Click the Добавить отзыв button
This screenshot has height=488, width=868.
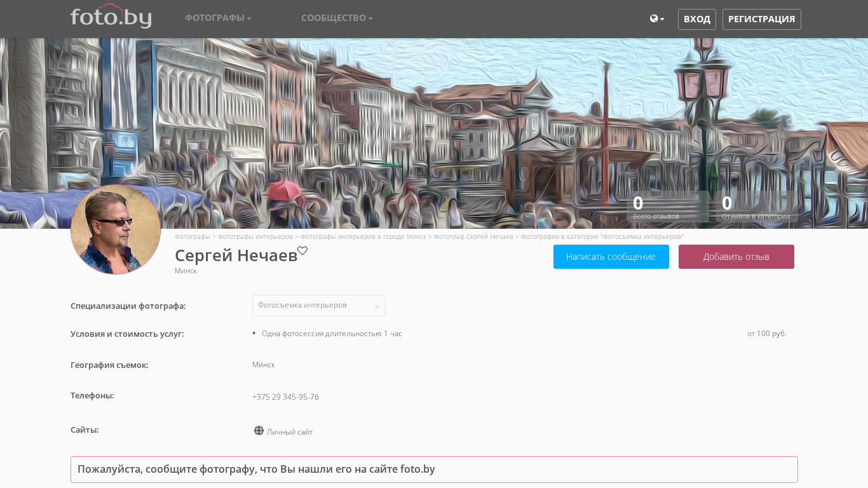[736, 257]
